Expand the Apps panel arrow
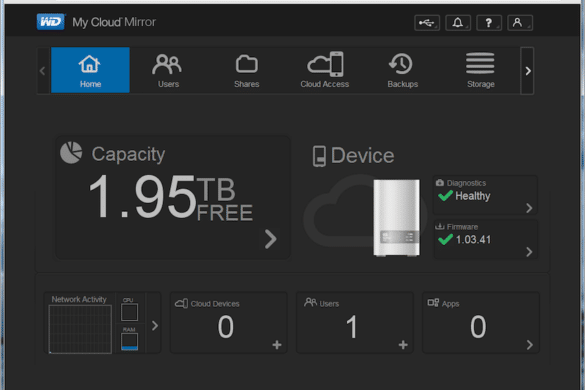The height and width of the screenshot is (390, 585). click(529, 345)
